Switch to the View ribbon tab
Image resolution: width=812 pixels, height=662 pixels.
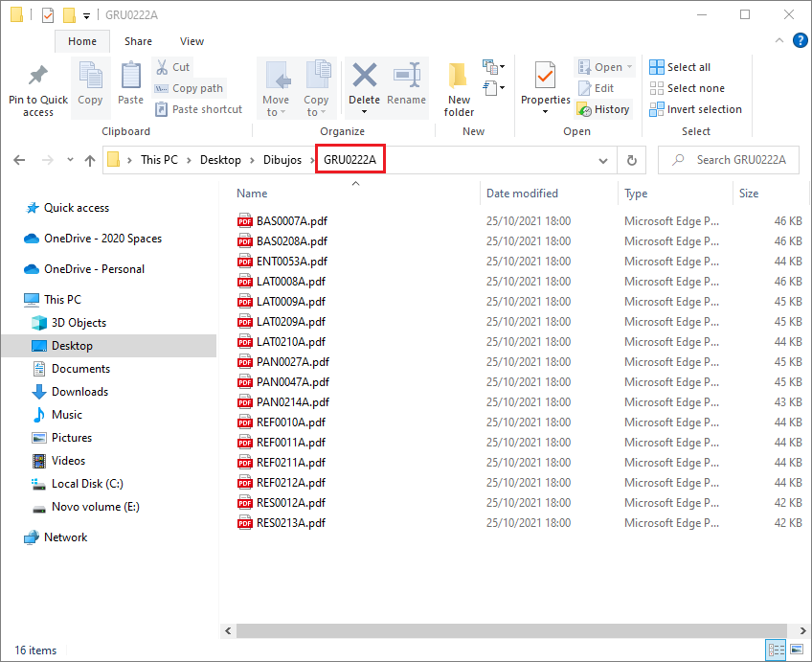coord(192,41)
